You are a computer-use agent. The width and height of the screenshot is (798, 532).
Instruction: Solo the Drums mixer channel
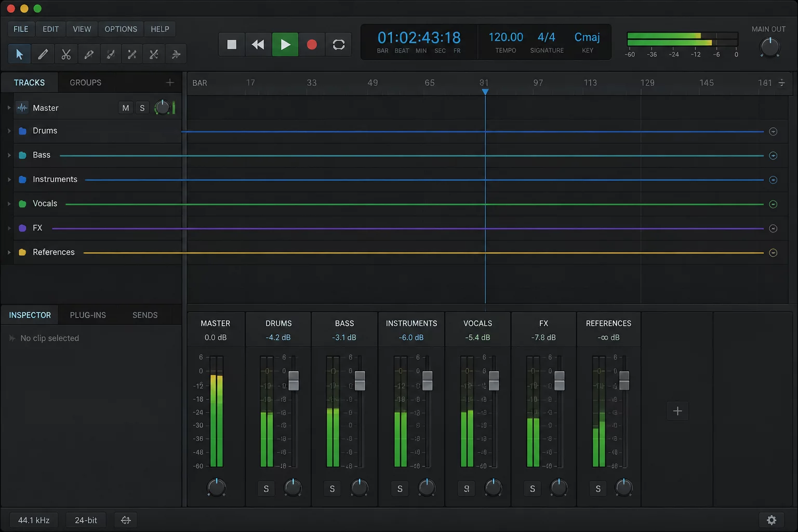point(266,489)
